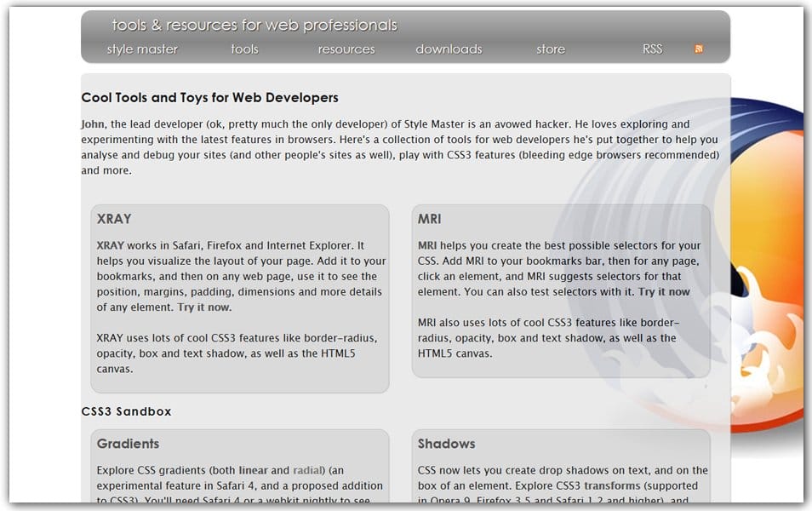Follow the John link in the intro
Viewport: 812px width, 511px height.
tap(94, 124)
